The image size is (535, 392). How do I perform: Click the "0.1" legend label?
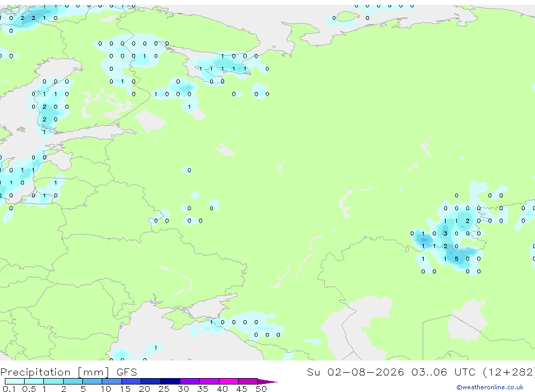click(9, 389)
